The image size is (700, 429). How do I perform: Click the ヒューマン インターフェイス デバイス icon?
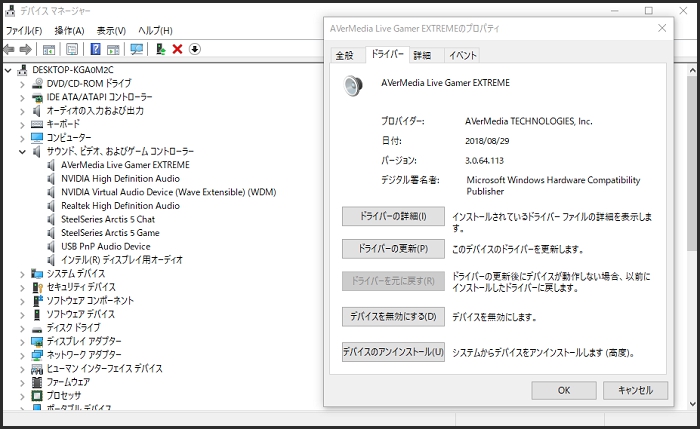[x=37, y=369]
